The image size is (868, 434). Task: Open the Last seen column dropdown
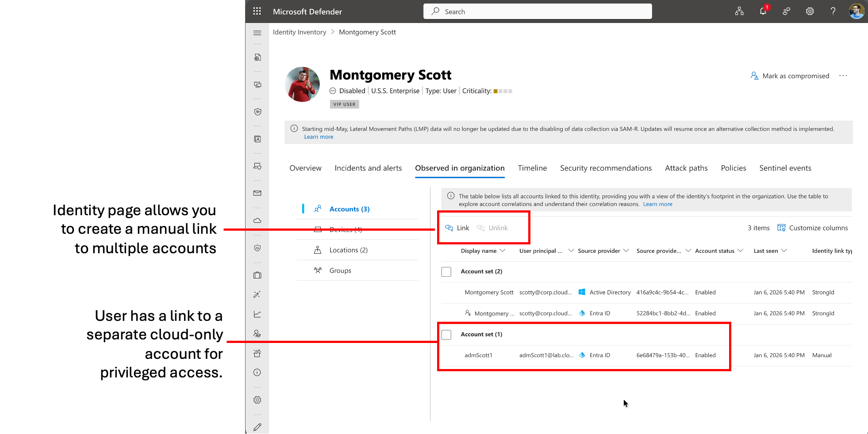(784, 251)
